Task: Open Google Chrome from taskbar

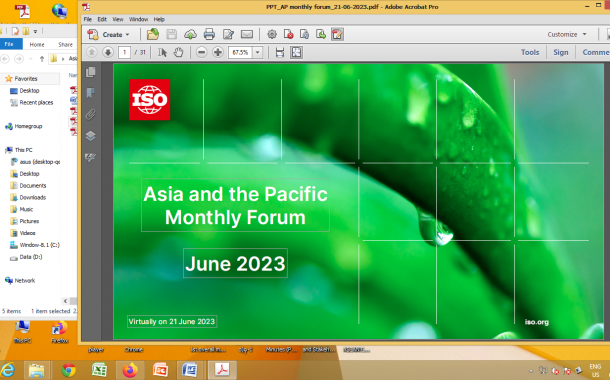Action: click(x=69, y=370)
